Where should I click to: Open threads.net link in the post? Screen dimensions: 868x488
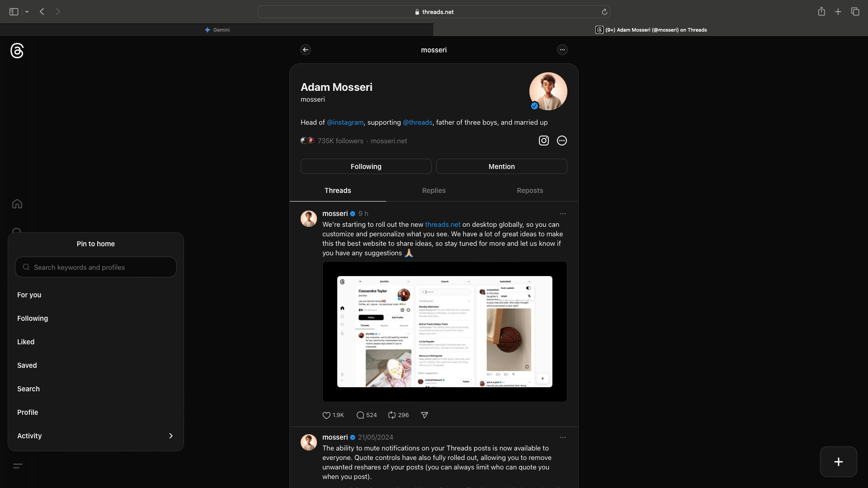pyautogui.click(x=443, y=225)
